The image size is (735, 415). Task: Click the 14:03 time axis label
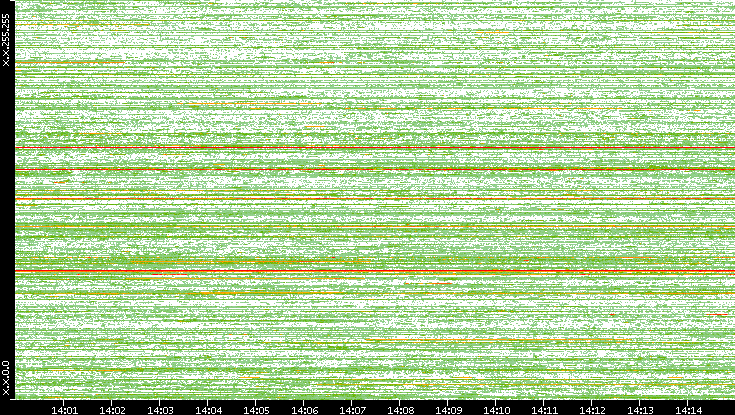pos(160,411)
